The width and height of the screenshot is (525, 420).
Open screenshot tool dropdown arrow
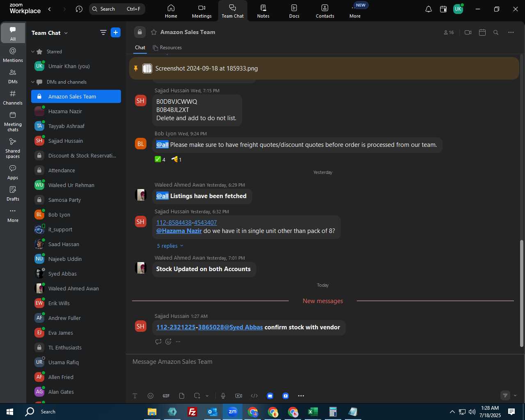(207, 396)
